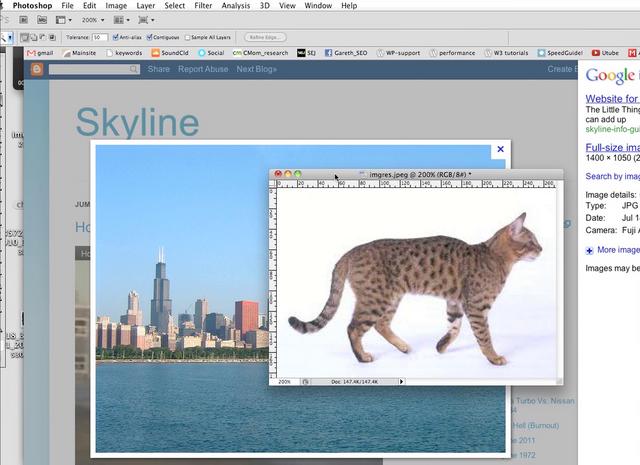Uncheck the Contiguous checkbox
640x465 pixels.
click(x=149, y=37)
